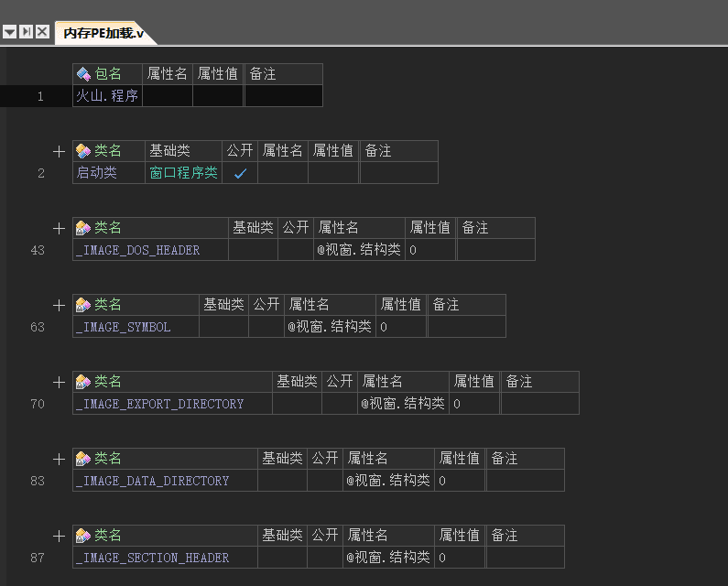Open the tab list dropdown arrow
This screenshot has width=728, height=586.
10,32
